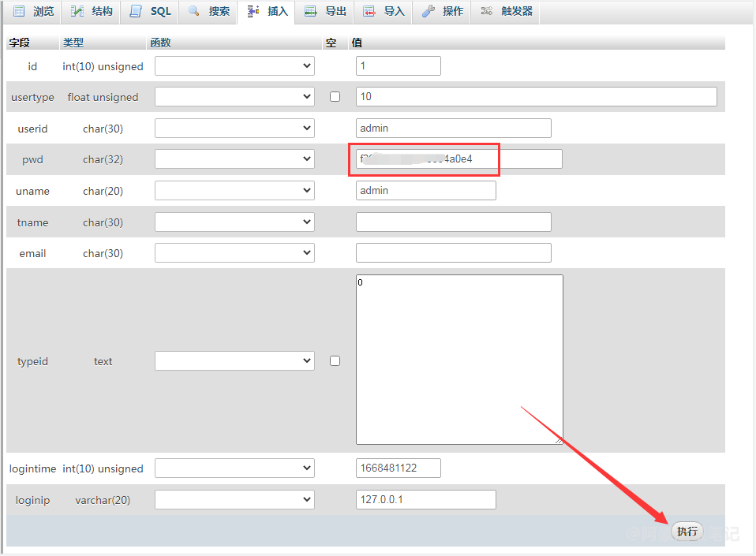The width and height of the screenshot is (756, 556).
Task: Click the SQL tab icon
Action: pos(137,11)
